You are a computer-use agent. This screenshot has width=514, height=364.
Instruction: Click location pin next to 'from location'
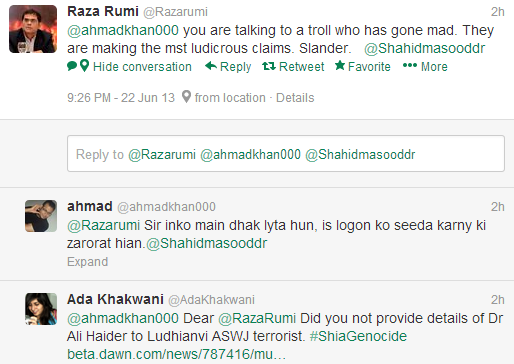[x=186, y=97]
